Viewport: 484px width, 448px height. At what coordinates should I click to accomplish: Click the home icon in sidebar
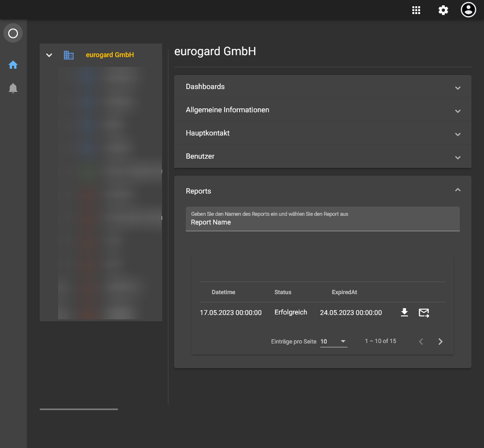(13, 65)
